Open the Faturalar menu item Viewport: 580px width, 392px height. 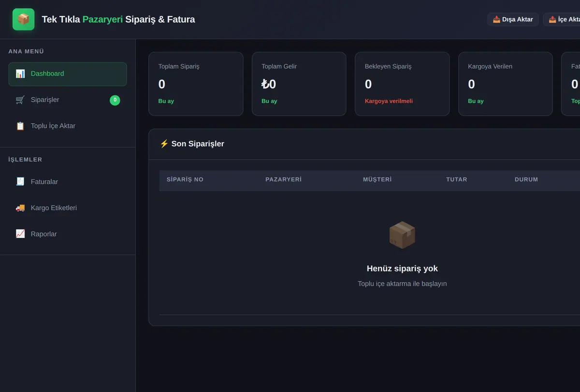[68, 182]
